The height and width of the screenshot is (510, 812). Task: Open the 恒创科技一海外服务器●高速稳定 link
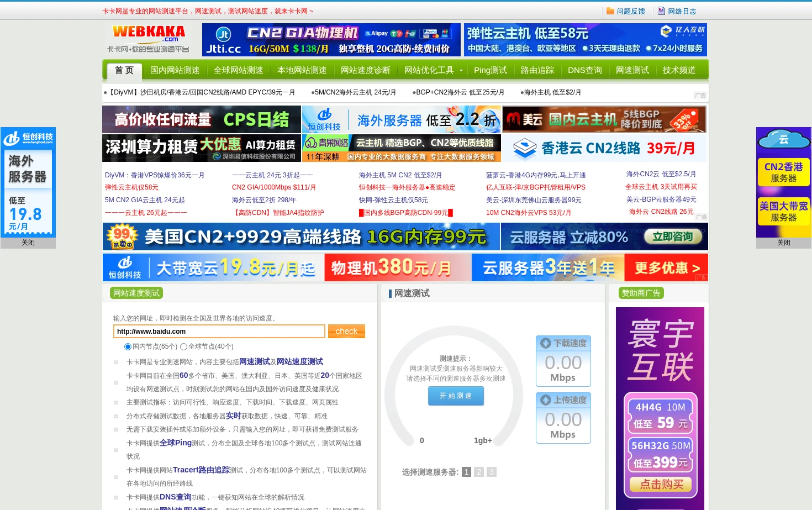(407, 187)
